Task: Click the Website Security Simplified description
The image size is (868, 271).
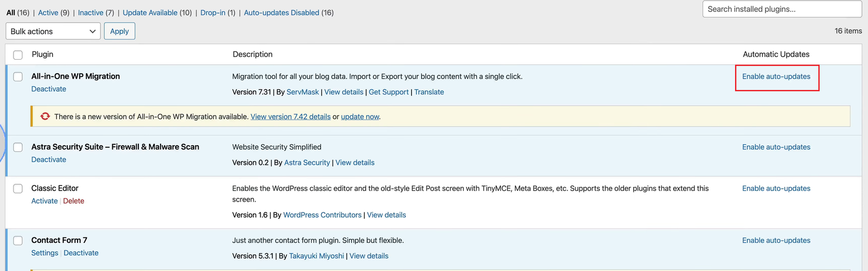Action: click(x=277, y=147)
